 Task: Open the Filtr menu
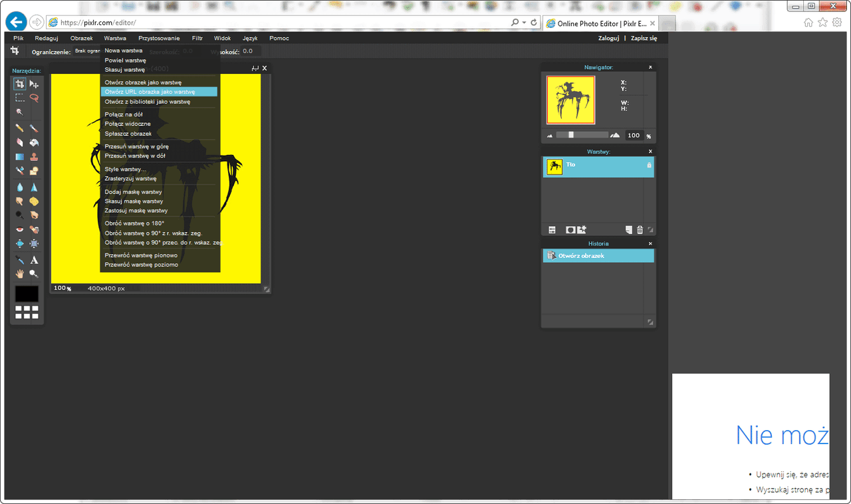(197, 38)
